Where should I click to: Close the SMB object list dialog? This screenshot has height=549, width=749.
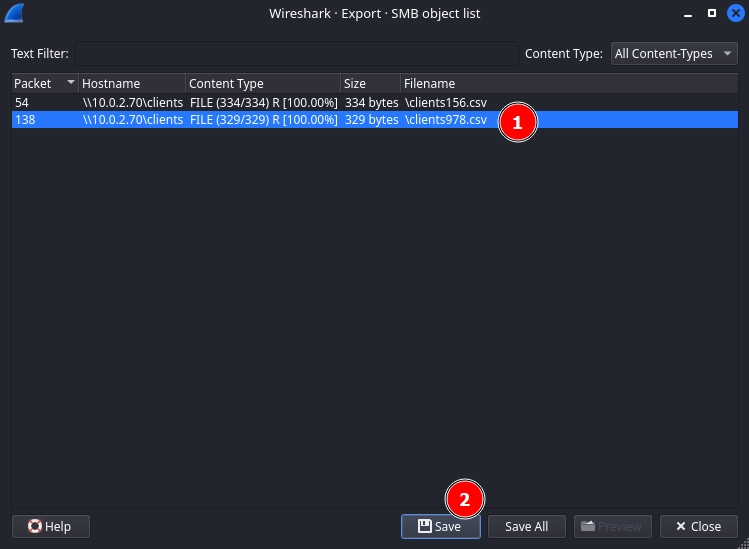699,526
